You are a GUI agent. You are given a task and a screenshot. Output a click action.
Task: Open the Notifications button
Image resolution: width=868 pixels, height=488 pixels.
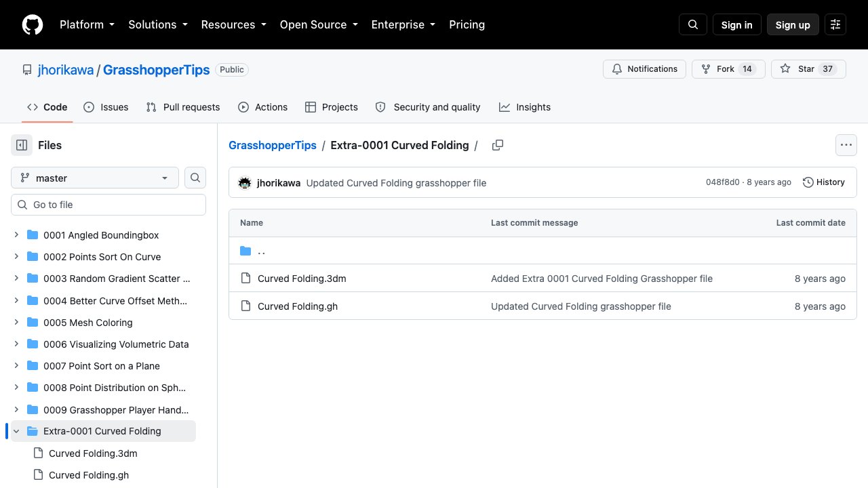644,69
